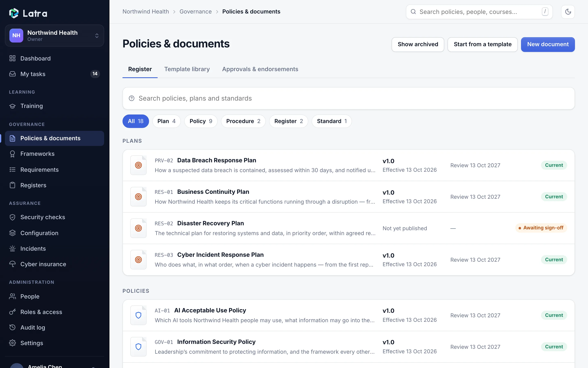Click the Awaiting sign-off status badge
This screenshot has height=368, width=588.
point(541,228)
